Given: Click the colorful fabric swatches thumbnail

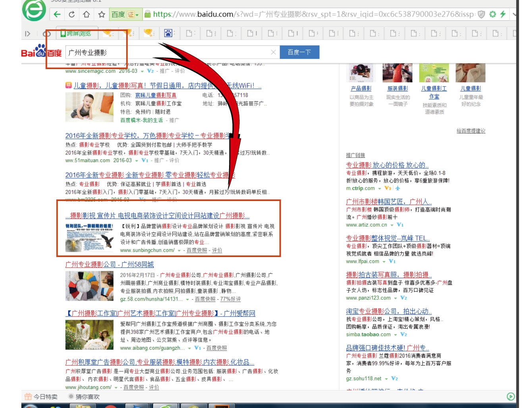Looking at the screenshot, I should coord(89,286).
